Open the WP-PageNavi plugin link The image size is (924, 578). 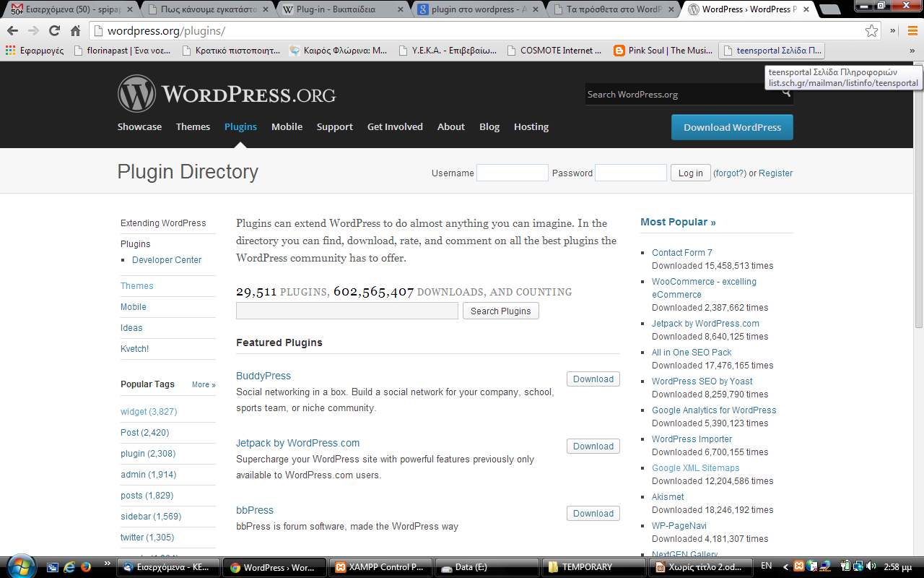pyautogui.click(x=679, y=525)
